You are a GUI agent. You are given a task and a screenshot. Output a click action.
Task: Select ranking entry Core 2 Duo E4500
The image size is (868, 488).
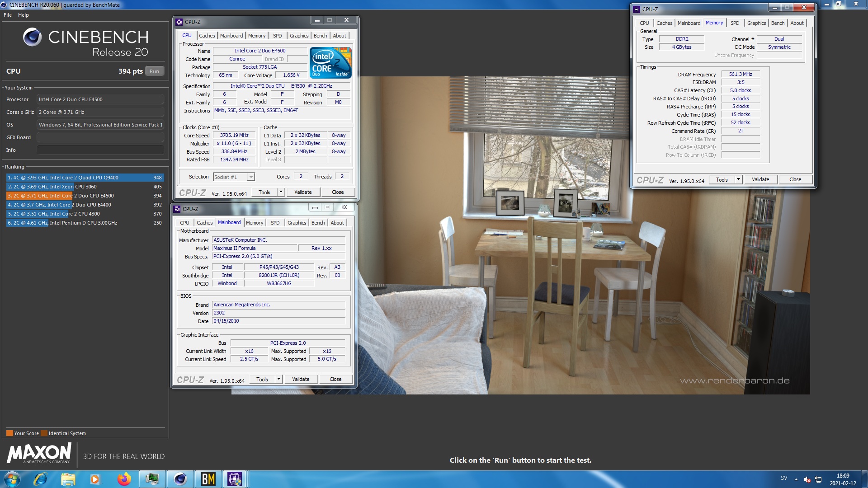click(85, 196)
